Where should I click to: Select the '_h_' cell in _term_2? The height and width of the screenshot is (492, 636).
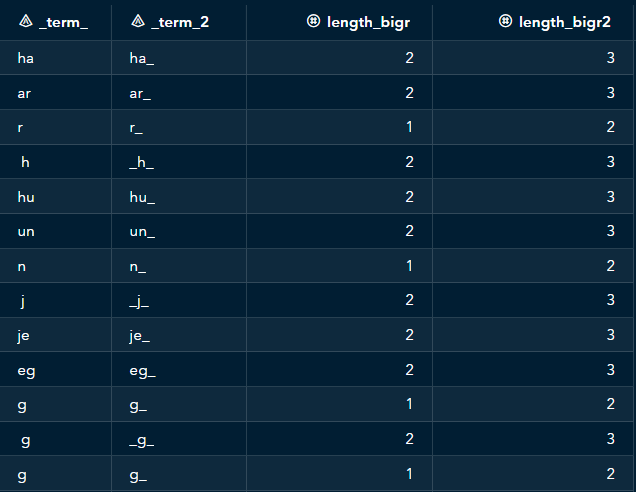point(142,163)
